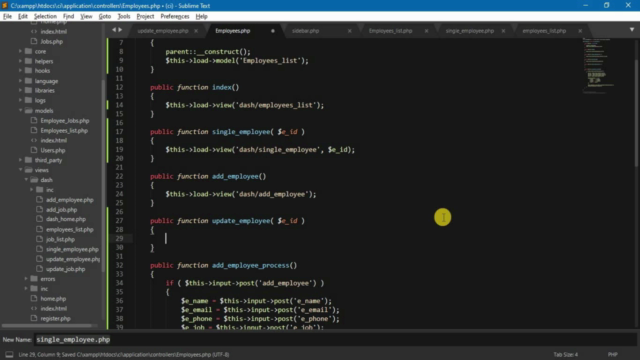Open dash_home.php in sidebar
The height and width of the screenshot is (360, 640).
pyautogui.click(x=66, y=220)
